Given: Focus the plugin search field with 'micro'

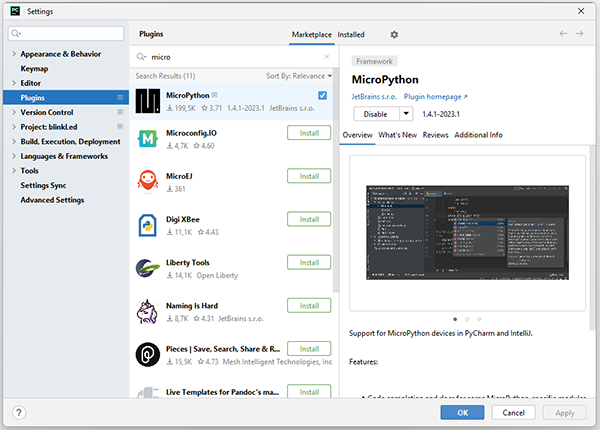Looking at the screenshot, I should point(234,57).
